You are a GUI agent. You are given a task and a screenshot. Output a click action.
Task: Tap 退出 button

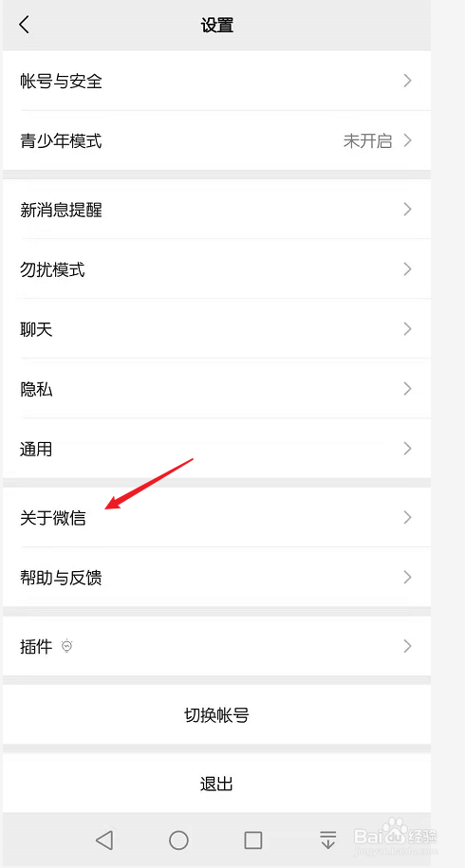click(217, 784)
